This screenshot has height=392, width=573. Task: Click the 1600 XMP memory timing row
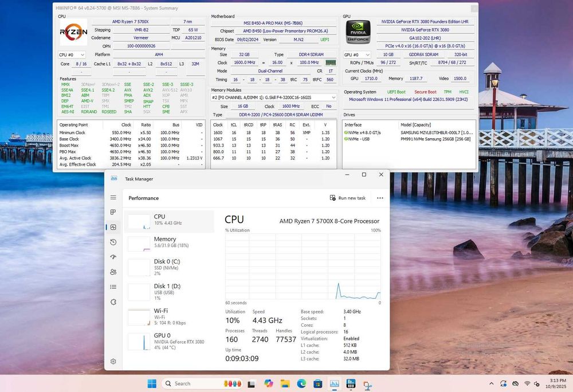coord(273,132)
